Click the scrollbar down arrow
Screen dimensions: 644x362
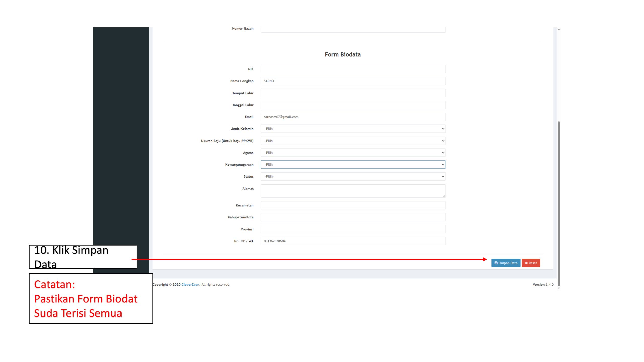click(x=559, y=288)
